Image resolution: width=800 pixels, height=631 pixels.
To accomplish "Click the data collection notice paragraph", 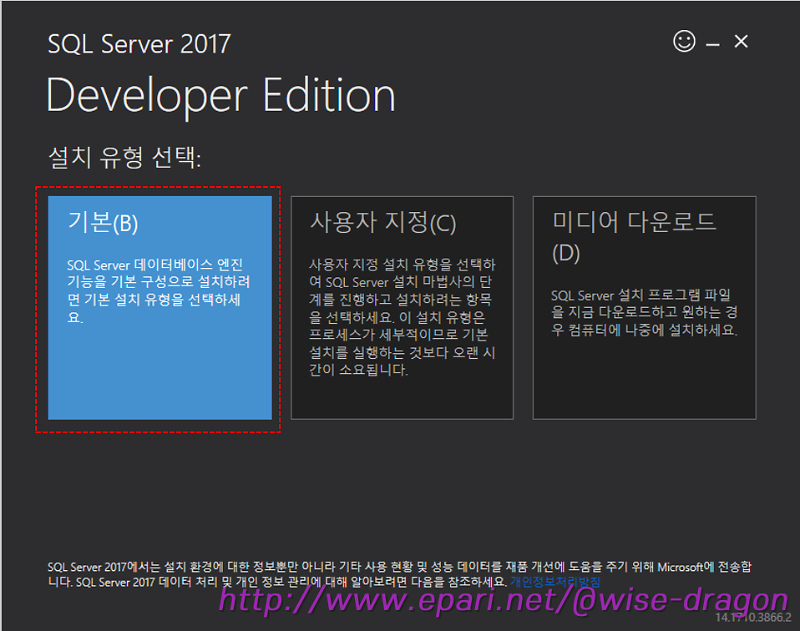I will point(399,574).
